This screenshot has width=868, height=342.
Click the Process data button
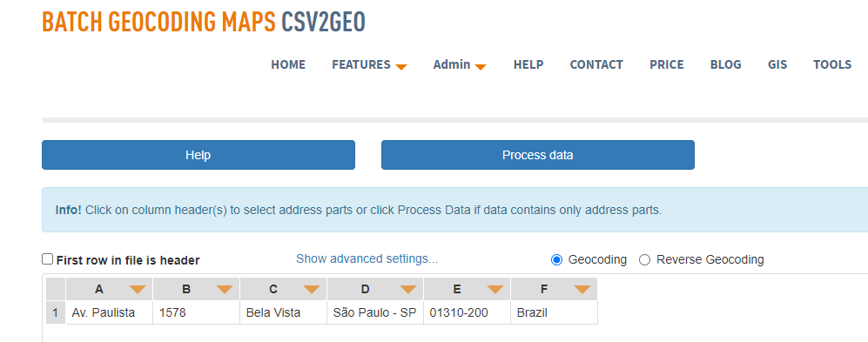[537, 155]
